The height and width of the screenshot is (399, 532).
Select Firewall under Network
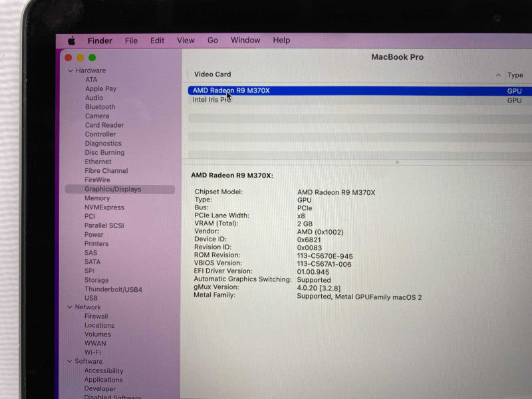coord(96,317)
